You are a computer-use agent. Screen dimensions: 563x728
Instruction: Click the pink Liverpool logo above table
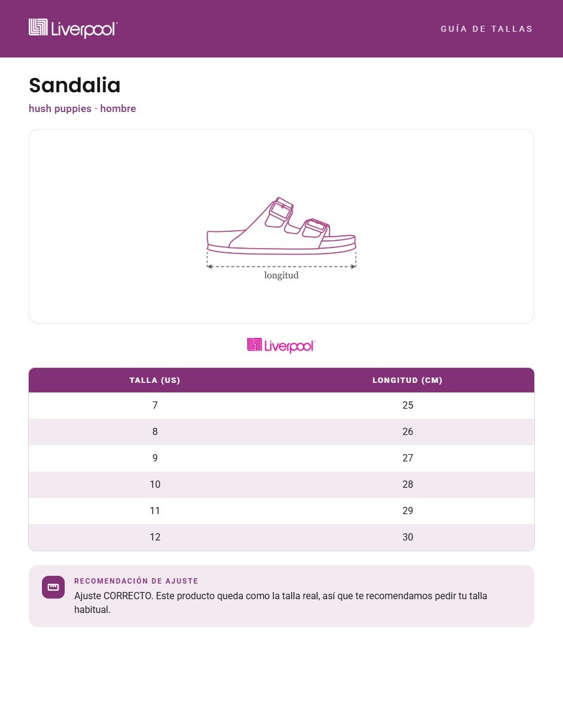click(281, 345)
